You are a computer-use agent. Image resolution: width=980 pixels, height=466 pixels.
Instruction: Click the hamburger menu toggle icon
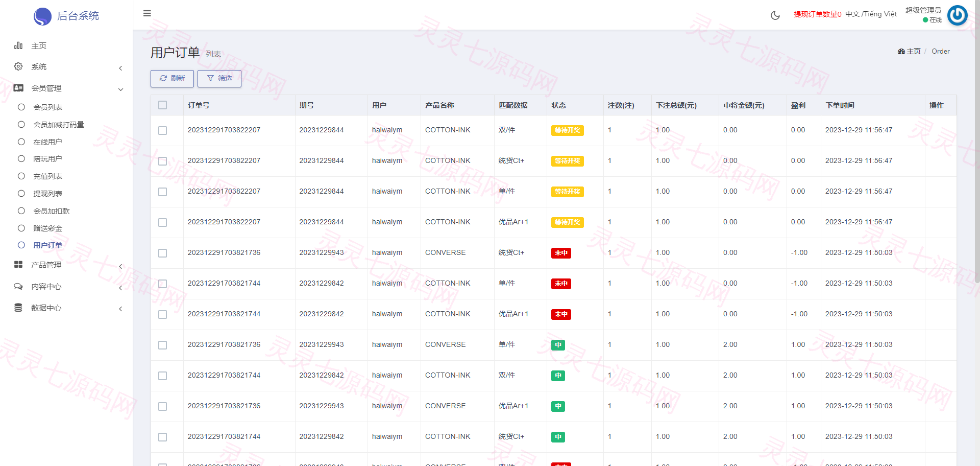(x=147, y=13)
